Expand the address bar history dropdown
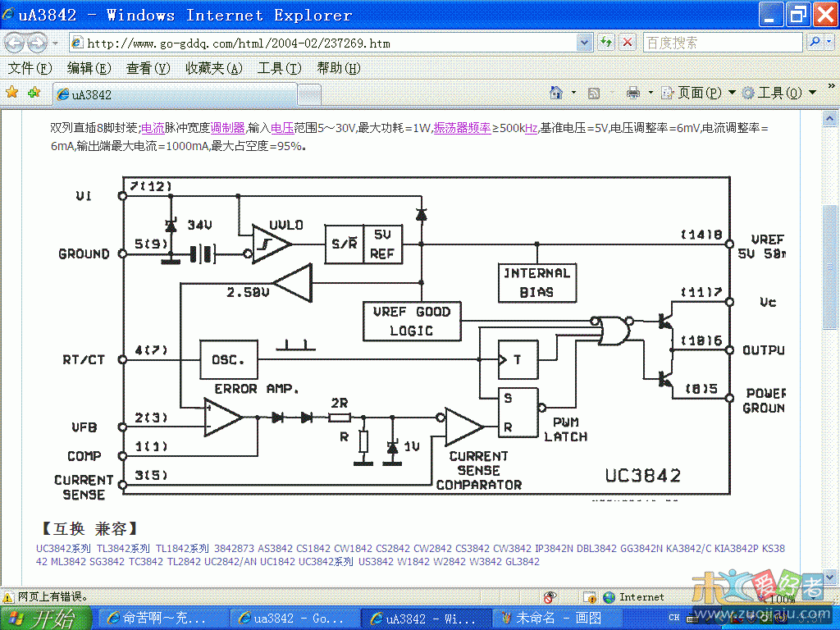The image size is (840, 630). (584, 43)
